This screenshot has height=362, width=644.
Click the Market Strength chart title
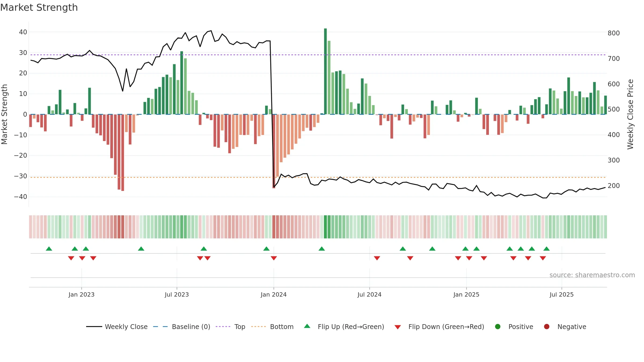pyautogui.click(x=39, y=8)
